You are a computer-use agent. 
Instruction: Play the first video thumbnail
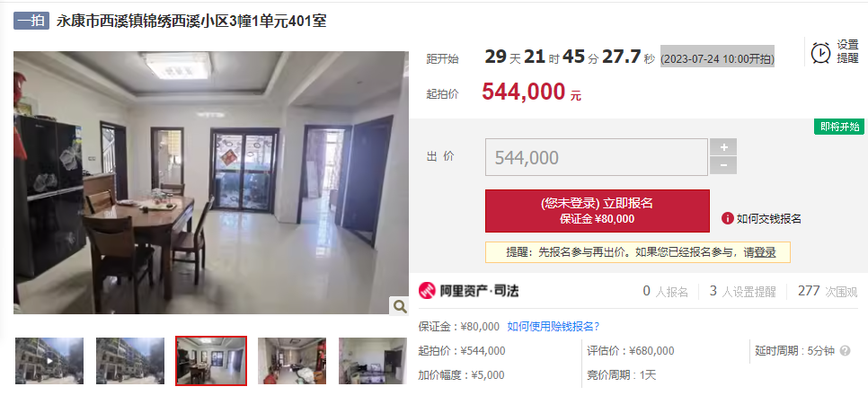(x=49, y=361)
